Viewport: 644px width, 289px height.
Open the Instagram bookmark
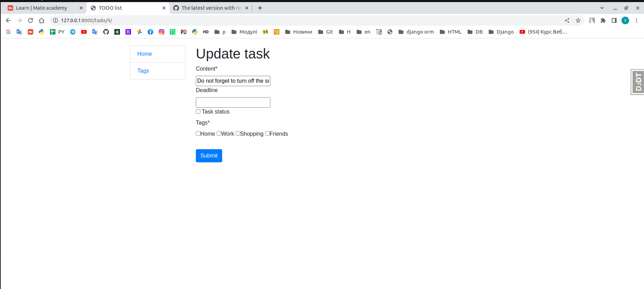pos(162,32)
